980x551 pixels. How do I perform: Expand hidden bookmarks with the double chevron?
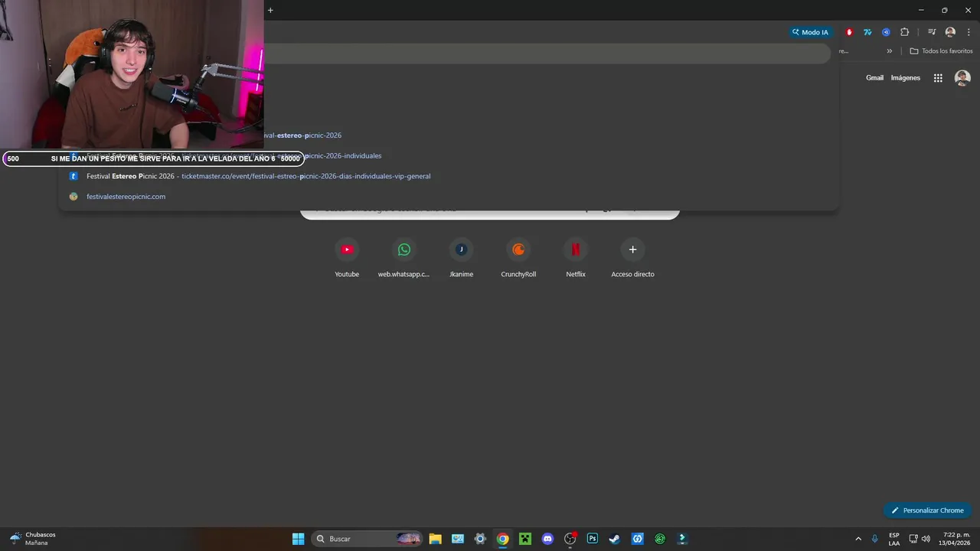[889, 51]
